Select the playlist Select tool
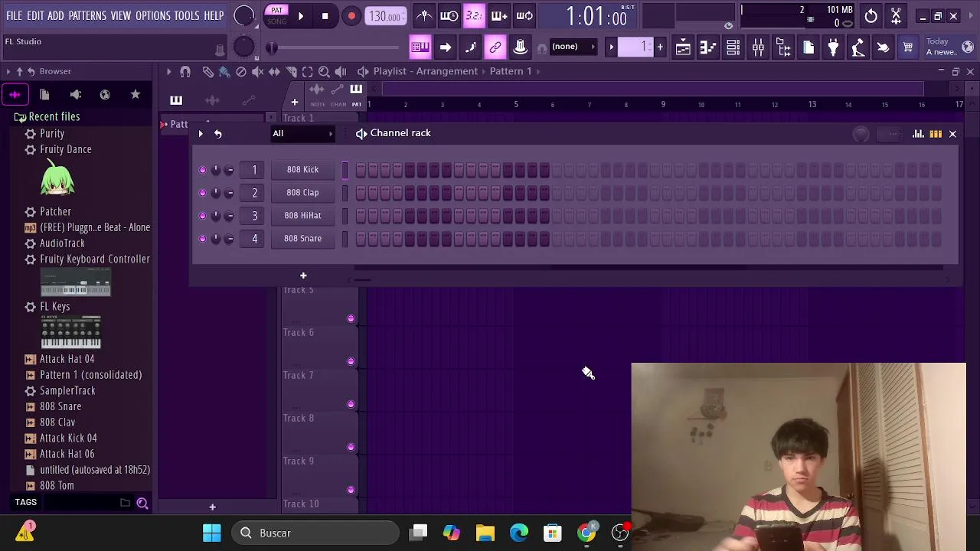This screenshot has width=980, height=551. click(307, 71)
